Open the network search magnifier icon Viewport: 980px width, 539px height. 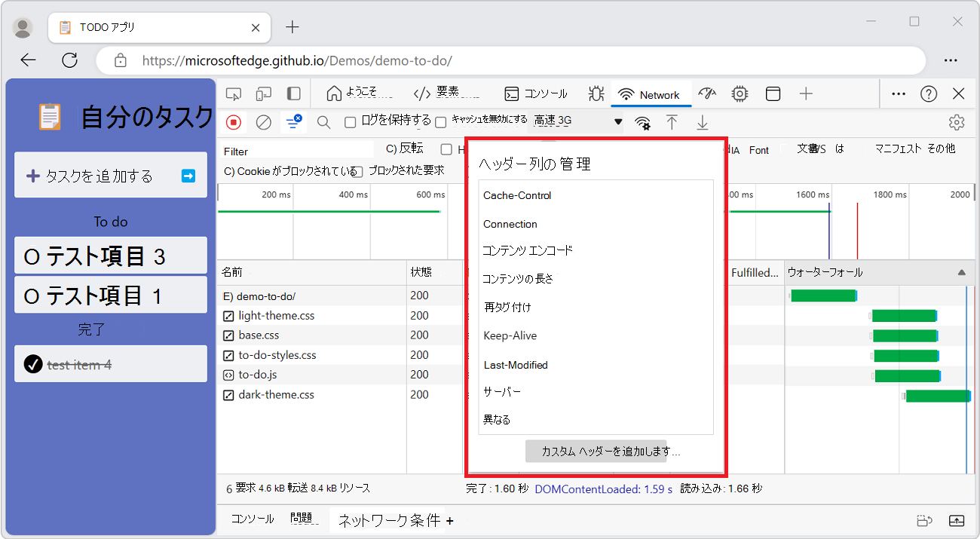click(324, 121)
